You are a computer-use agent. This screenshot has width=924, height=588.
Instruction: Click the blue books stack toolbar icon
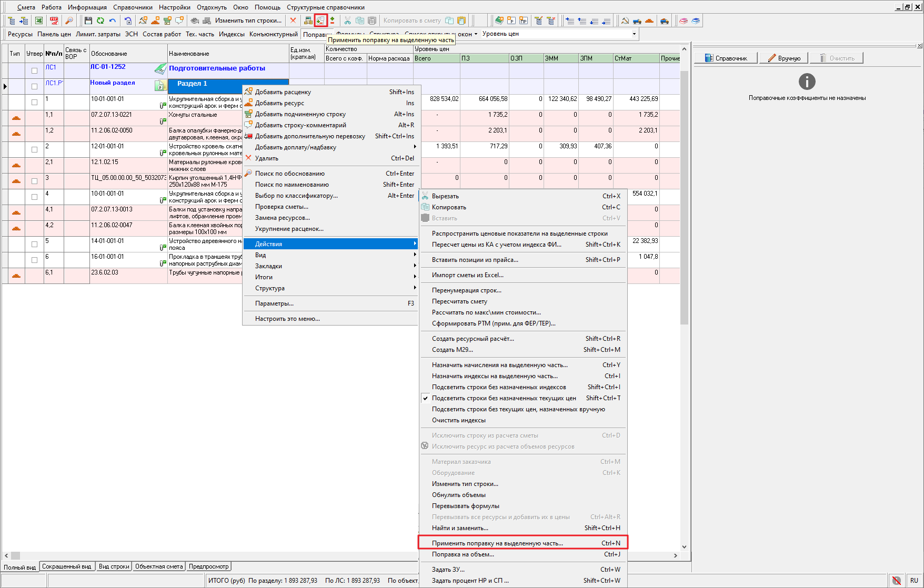[696, 21]
